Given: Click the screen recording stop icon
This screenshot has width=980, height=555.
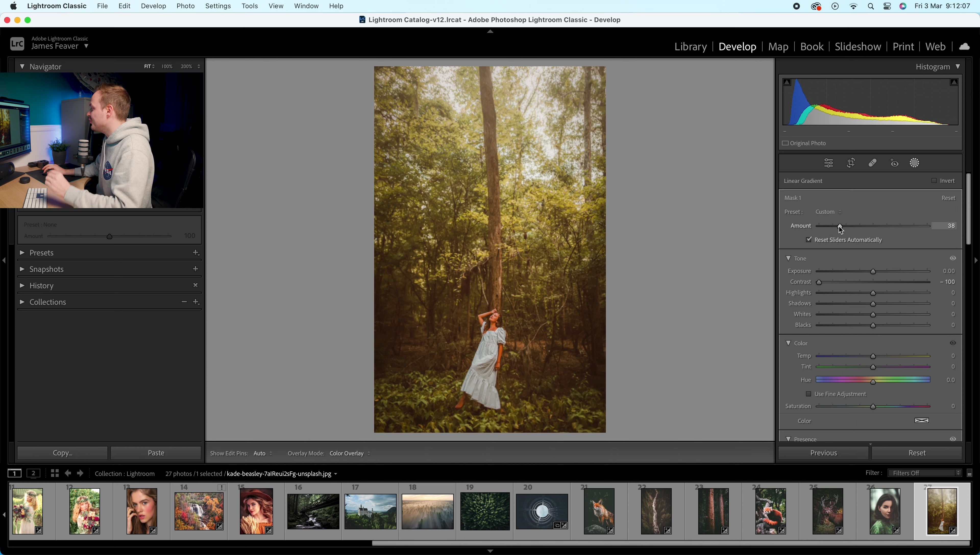Looking at the screenshot, I should coord(796,6).
